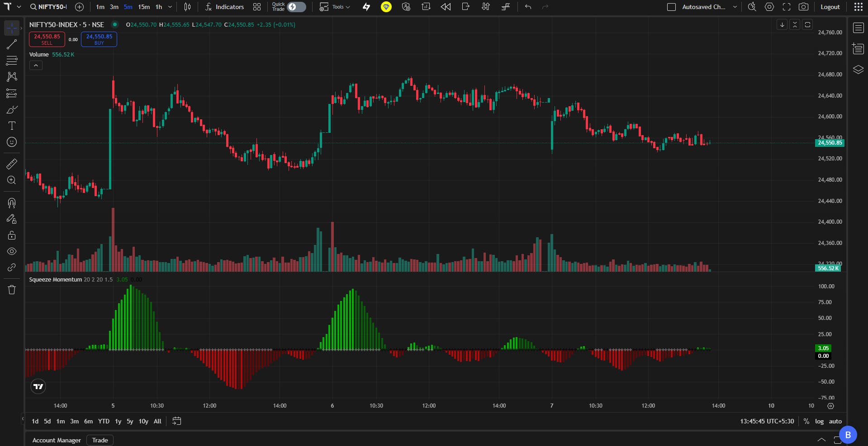
Task: Select the 15m timeframe
Action: tap(144, 7)
